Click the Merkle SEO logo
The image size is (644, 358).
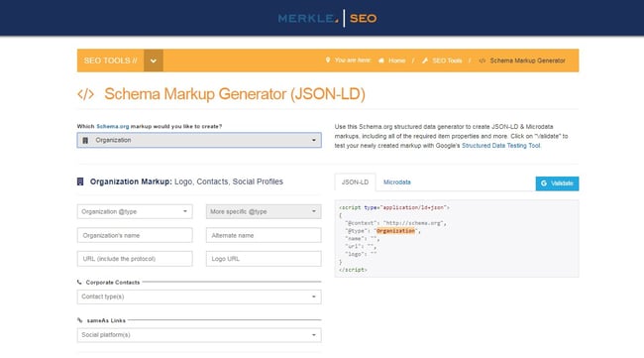pos(327,18)
